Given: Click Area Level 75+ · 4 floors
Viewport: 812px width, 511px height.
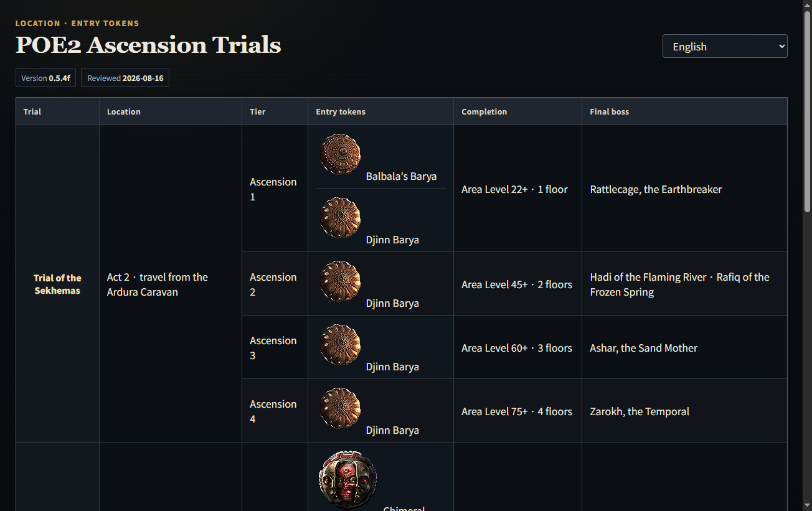Looking at the screenshot, I should [x=517, y=411].
